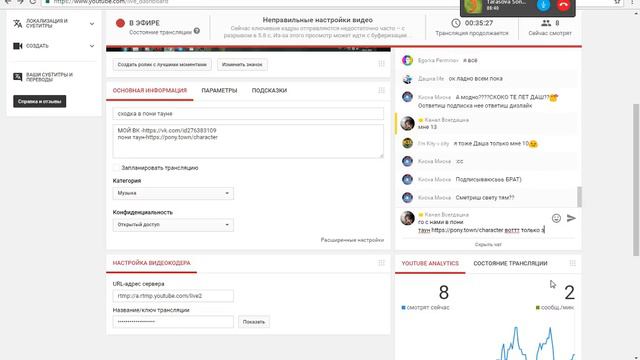
Task: Click the chat message input text
Action: pyautogui.click(x=482, y=226)
